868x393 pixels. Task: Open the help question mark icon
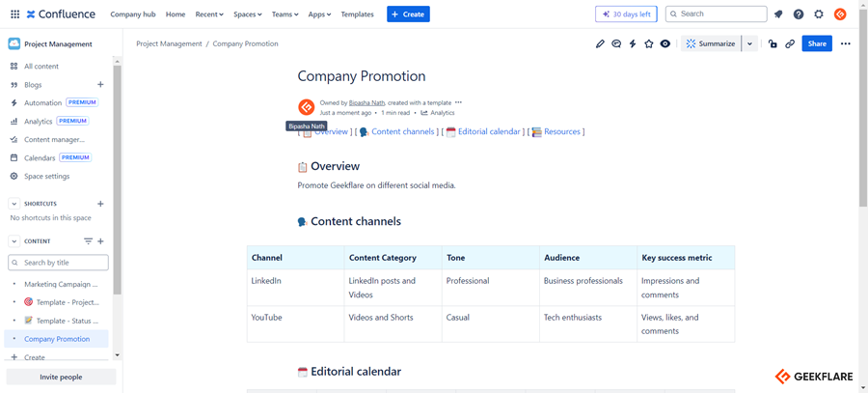(x=799, y=14)
